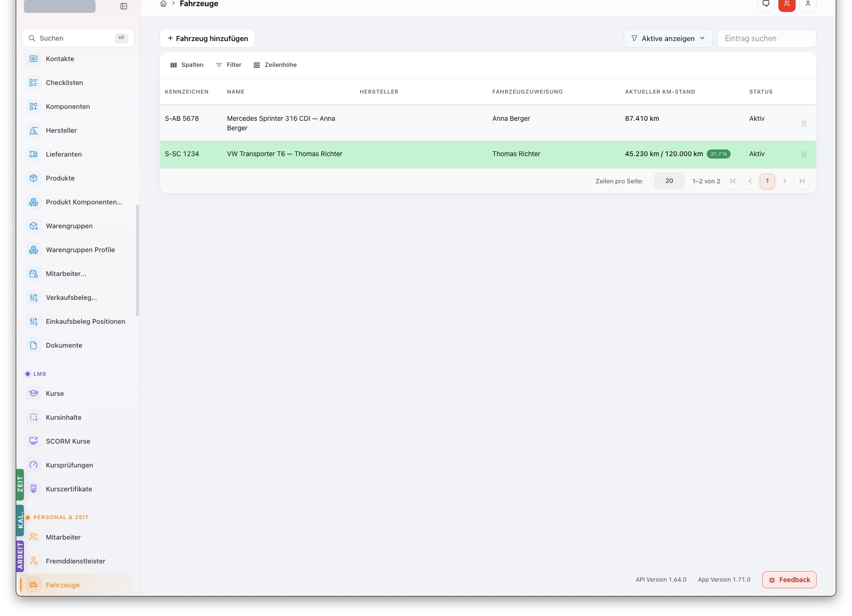Open the chat messages icon in header
Image resolution: width=852 pixels, height=616 pixels.
(766, 4)
